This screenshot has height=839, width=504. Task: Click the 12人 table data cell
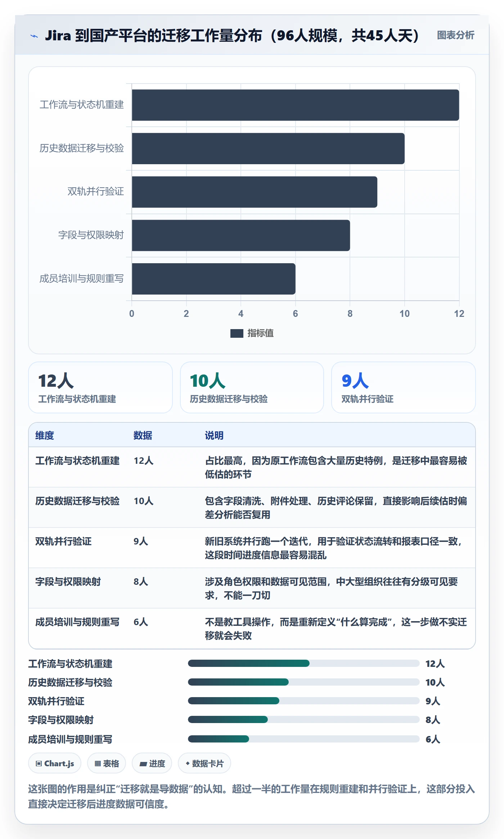[144, 461]
